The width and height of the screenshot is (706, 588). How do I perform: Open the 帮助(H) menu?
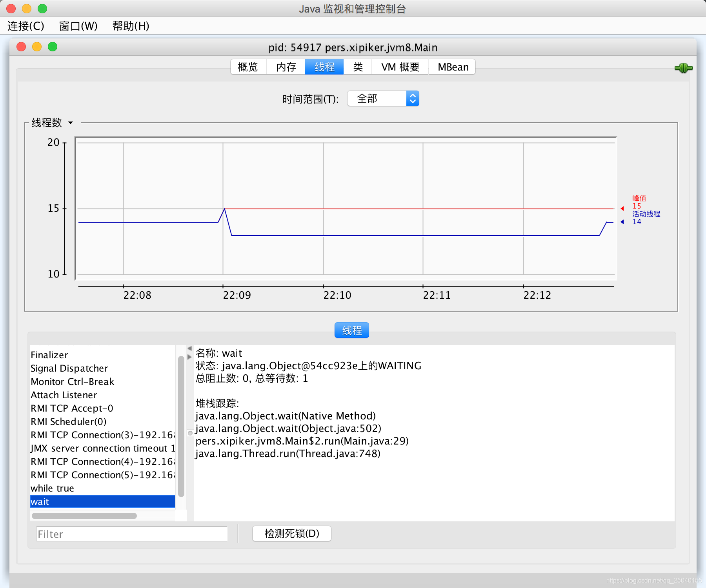click(x=131, y=26)
